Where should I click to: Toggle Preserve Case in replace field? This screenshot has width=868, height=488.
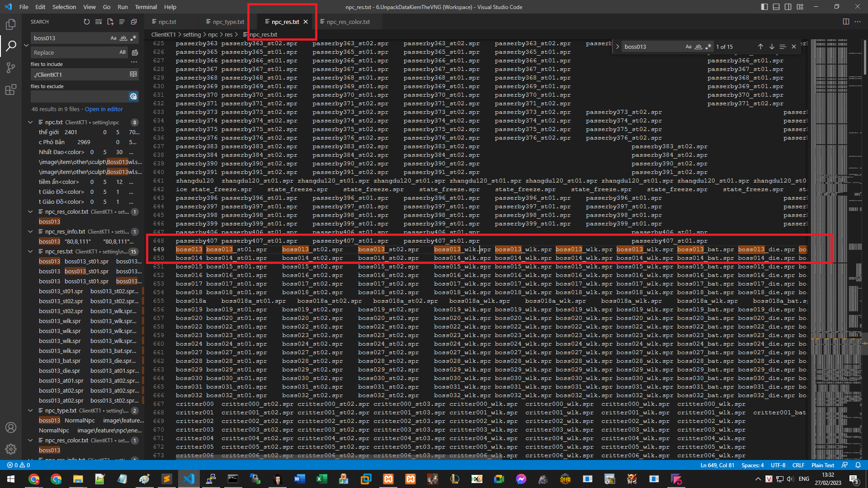click(x=123, y=53)
